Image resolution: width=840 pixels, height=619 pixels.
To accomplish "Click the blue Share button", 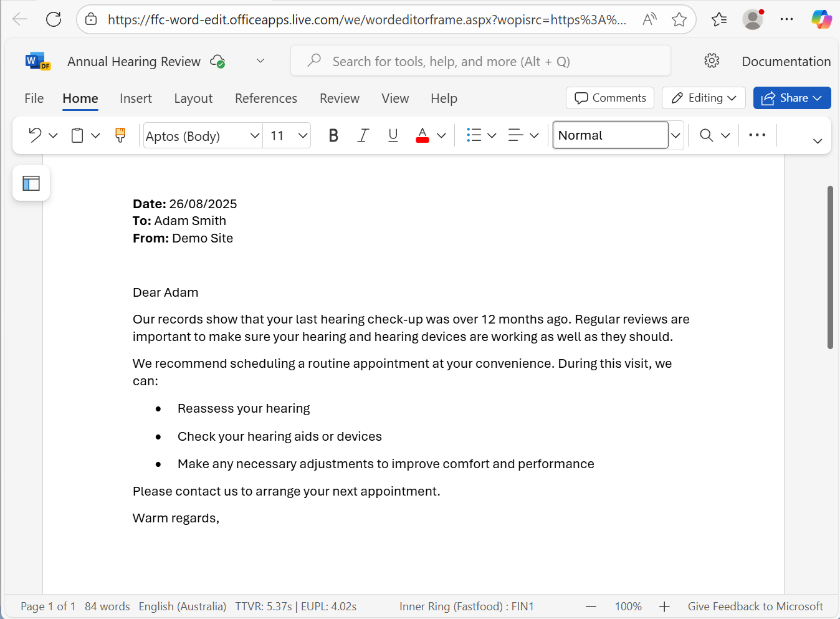I will [791, 98].
